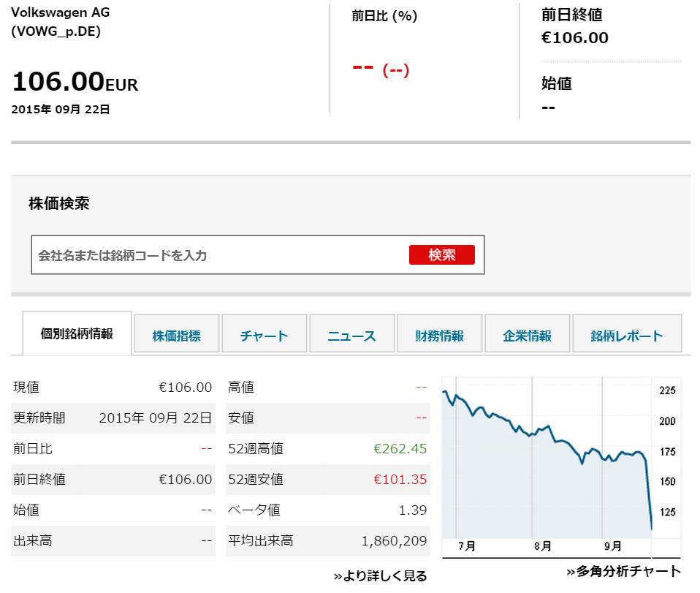Image resolution: width=700 pixels, height=593 pixels.
Task: Switch to the 株価指標 tab
Action: point(176,336)
